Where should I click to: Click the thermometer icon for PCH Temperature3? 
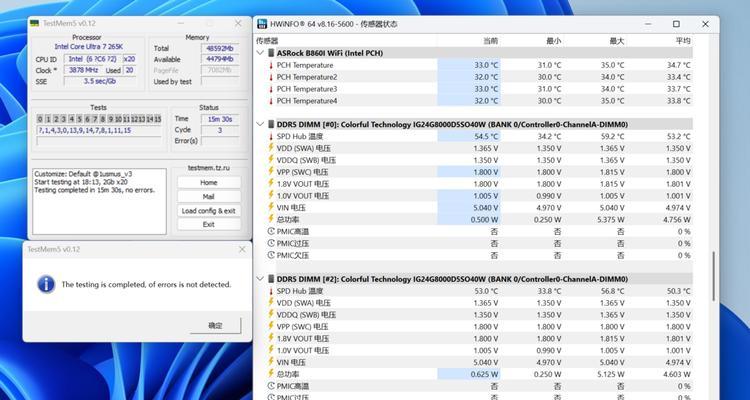(271, 89)
